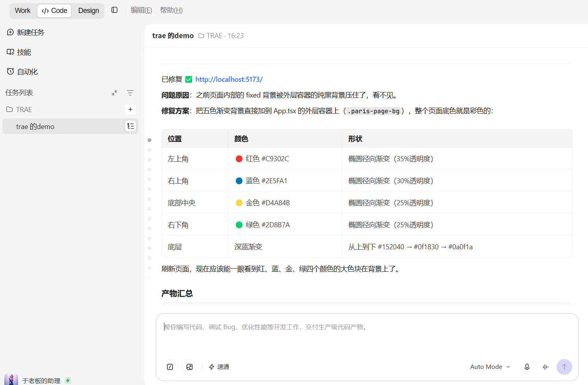The image size is (588, 385).
Task: Create a new task with 新建任务
Action: point(26,32)
